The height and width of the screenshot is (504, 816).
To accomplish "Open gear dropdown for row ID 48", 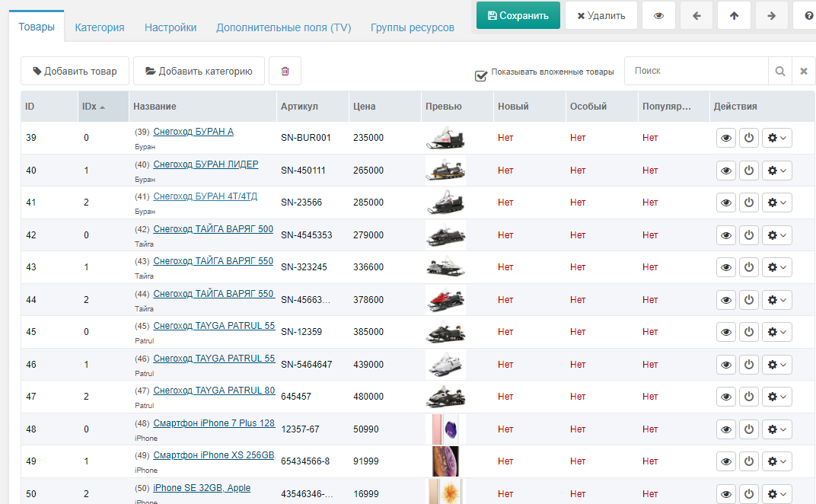I will [777, 429].
